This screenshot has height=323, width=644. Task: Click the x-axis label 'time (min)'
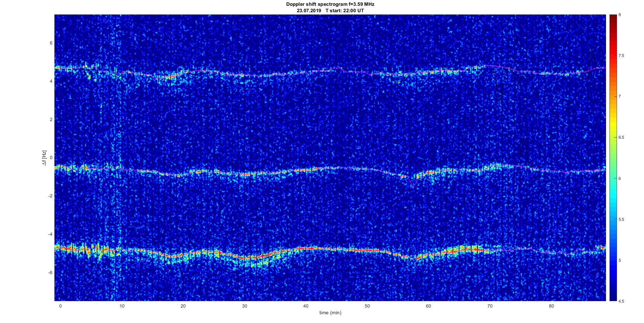(x=330, y=313)
